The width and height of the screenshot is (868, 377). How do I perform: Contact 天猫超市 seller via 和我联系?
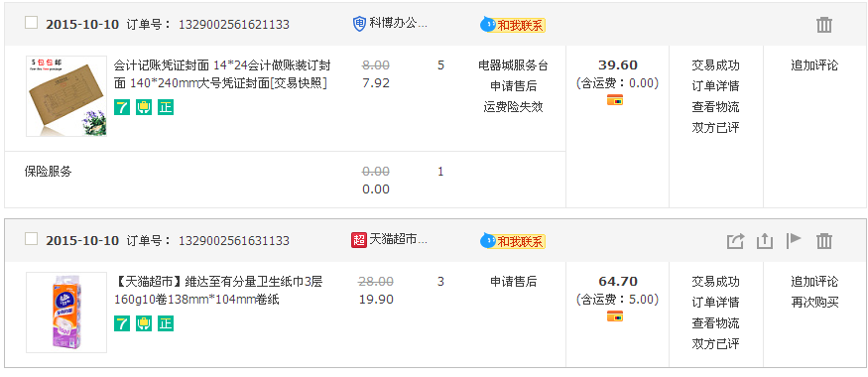pos(513,241)
